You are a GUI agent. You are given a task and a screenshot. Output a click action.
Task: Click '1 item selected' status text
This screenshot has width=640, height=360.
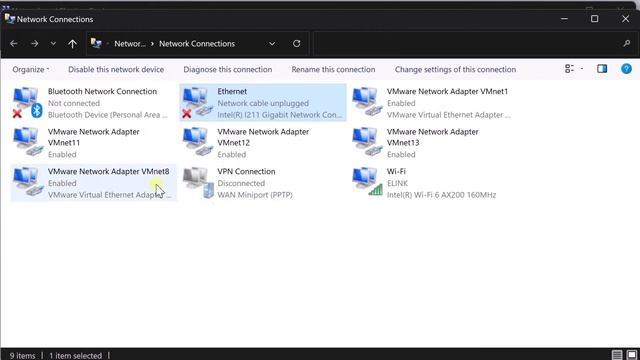point(76,356)
